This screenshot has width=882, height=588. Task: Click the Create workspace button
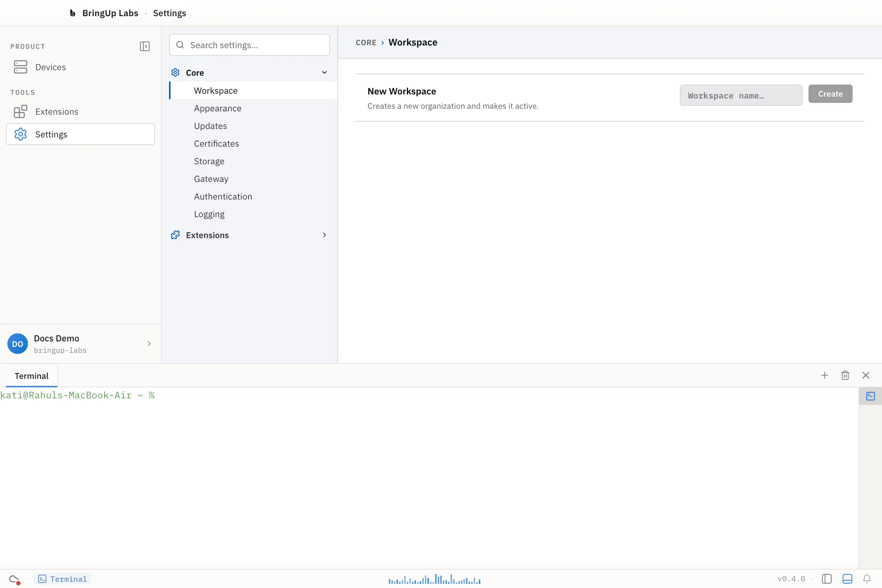point(830,94)
